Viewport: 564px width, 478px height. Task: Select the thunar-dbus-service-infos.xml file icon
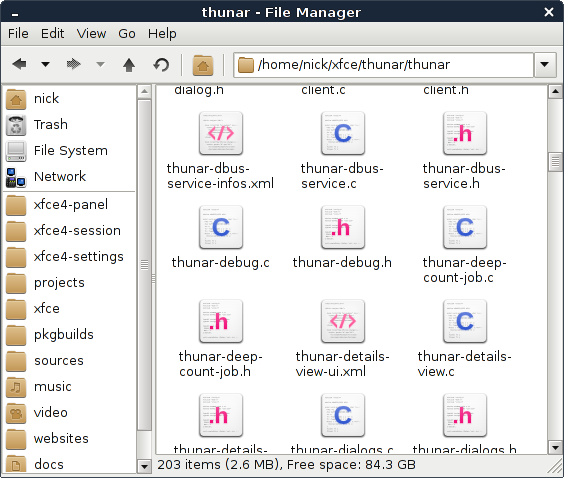click(221, 133)
